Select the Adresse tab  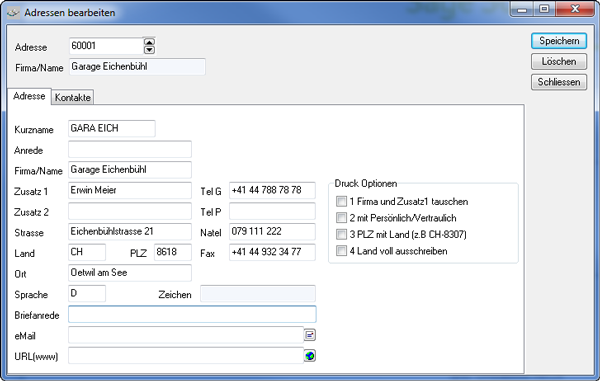29,96
